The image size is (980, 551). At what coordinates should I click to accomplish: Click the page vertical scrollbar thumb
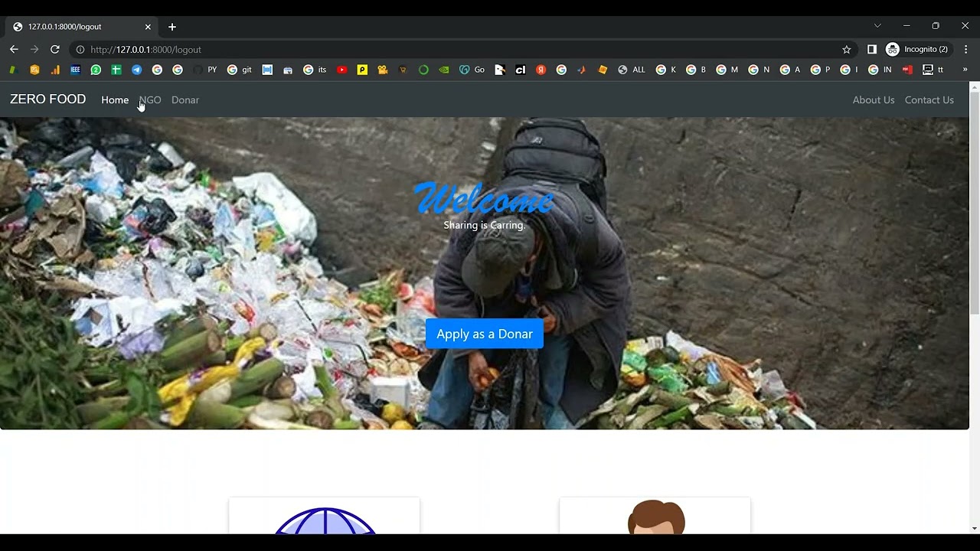click(975, 203)
